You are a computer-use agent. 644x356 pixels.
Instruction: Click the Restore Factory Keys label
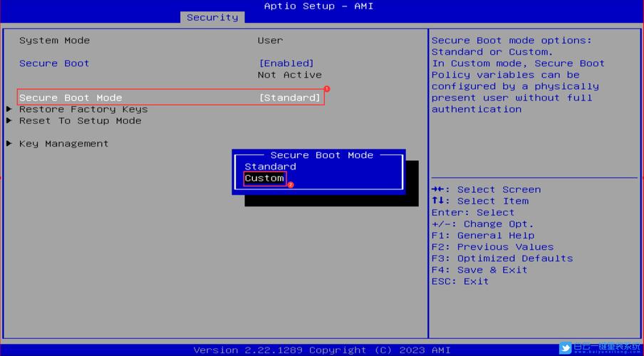83,110
